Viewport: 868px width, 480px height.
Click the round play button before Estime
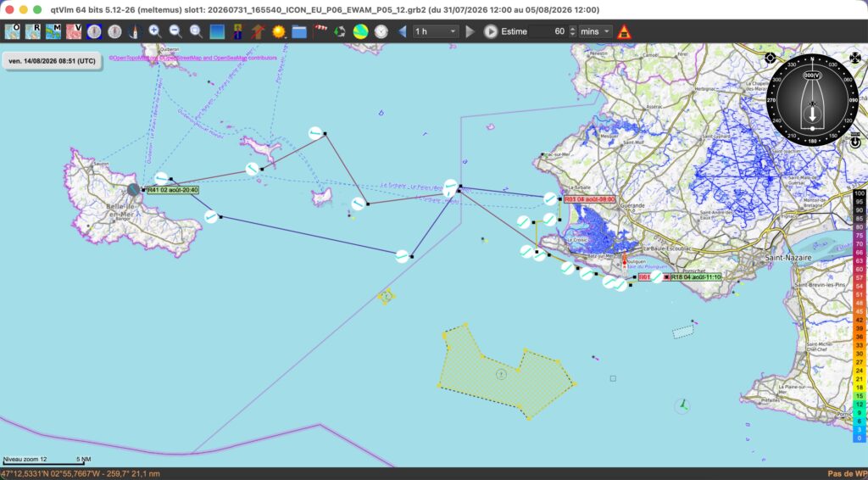(491, 31)
